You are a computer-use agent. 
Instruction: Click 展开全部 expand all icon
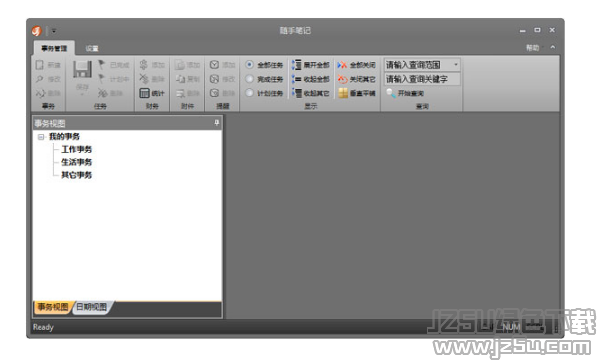(297, 65)
